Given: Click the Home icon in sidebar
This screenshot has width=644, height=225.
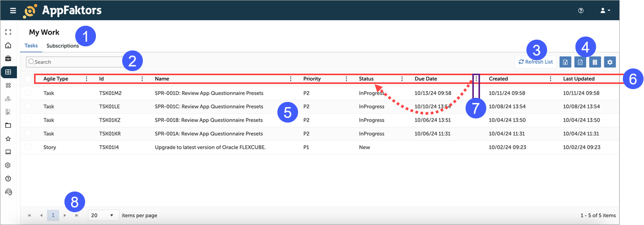Looking at the screenshot, I should [8, 45].
